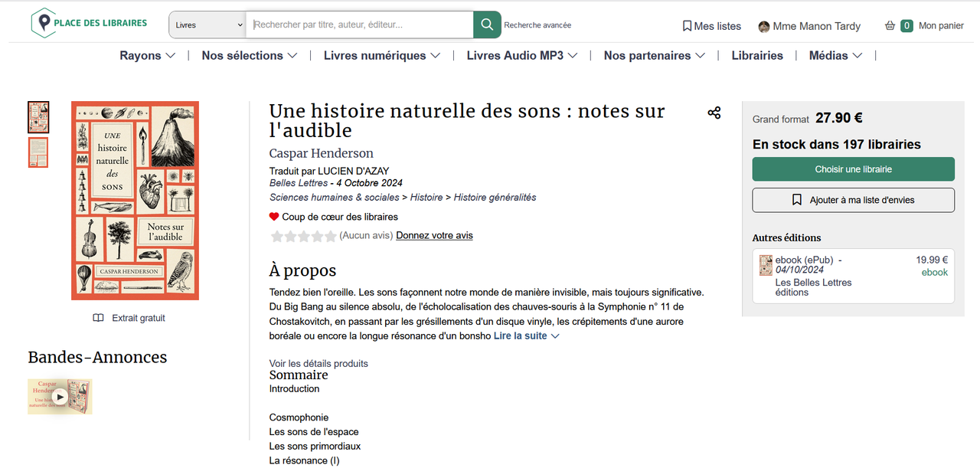980x468 pixels.
Task: Click the 27.90 € price
Action: [x=839, y=118]
